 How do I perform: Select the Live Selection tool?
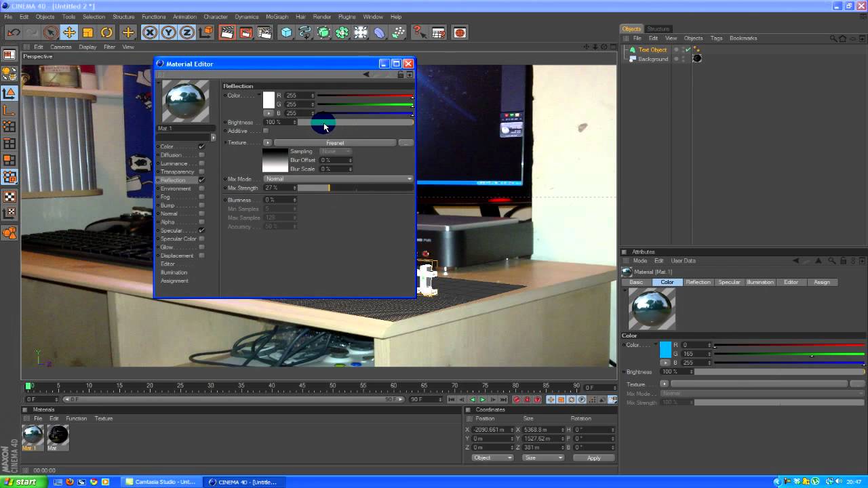coord(50,33)
